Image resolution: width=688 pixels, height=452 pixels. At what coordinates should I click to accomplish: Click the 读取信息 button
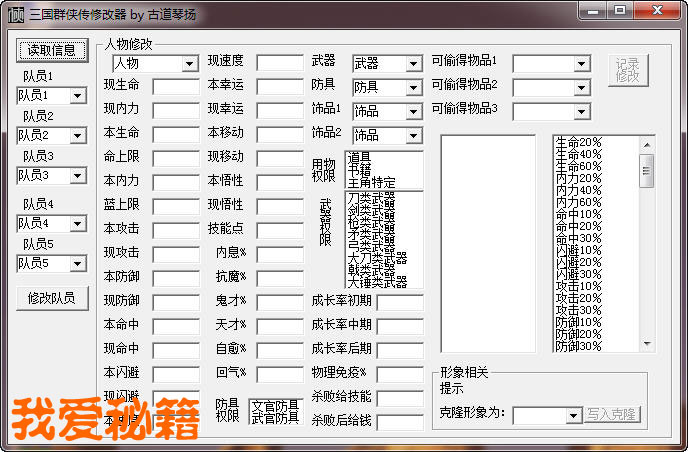click(51, 50)
